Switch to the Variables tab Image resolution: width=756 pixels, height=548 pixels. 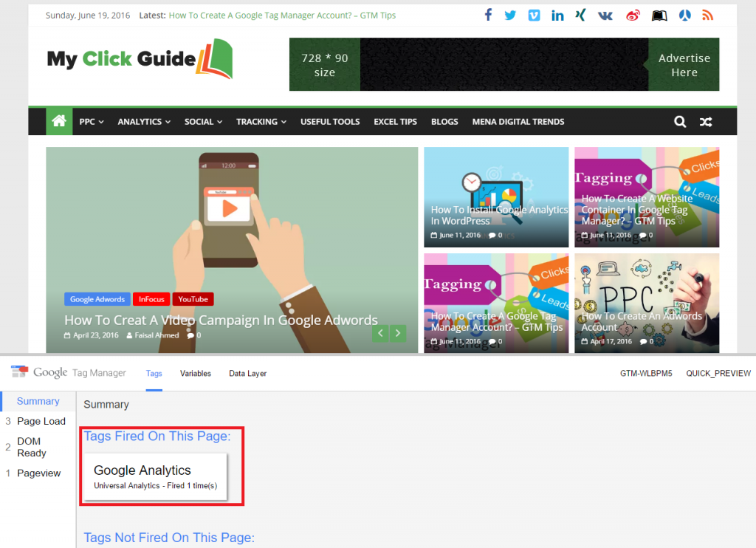(x=196, y=374)
